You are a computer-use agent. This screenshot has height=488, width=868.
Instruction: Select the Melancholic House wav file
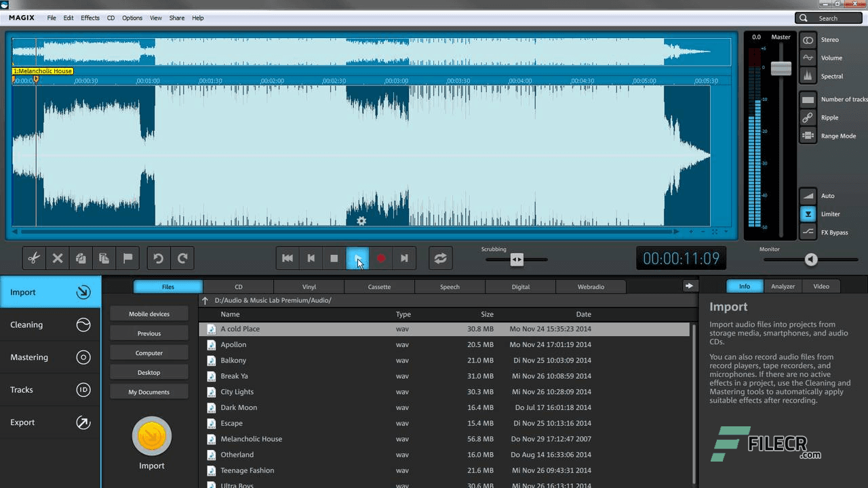click(251, 439)
